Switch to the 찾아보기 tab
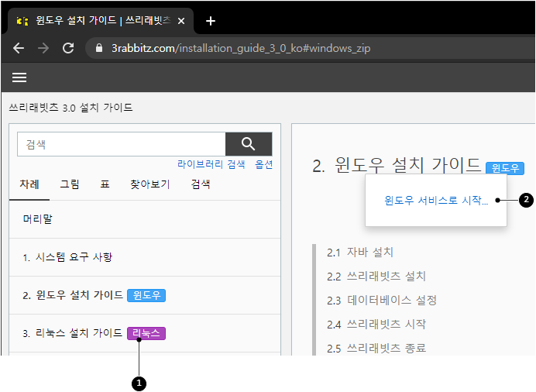This screenshot has width=536, height=392. click(149, 184)
